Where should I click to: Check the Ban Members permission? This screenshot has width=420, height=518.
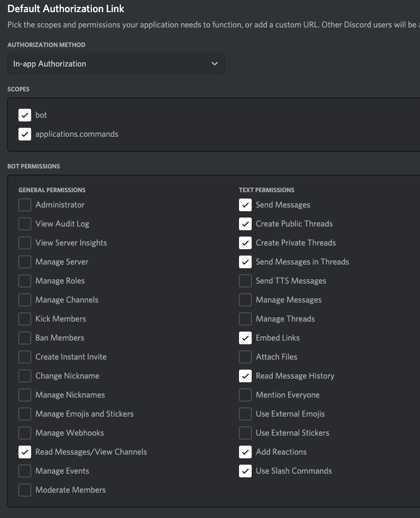point(25,338)
